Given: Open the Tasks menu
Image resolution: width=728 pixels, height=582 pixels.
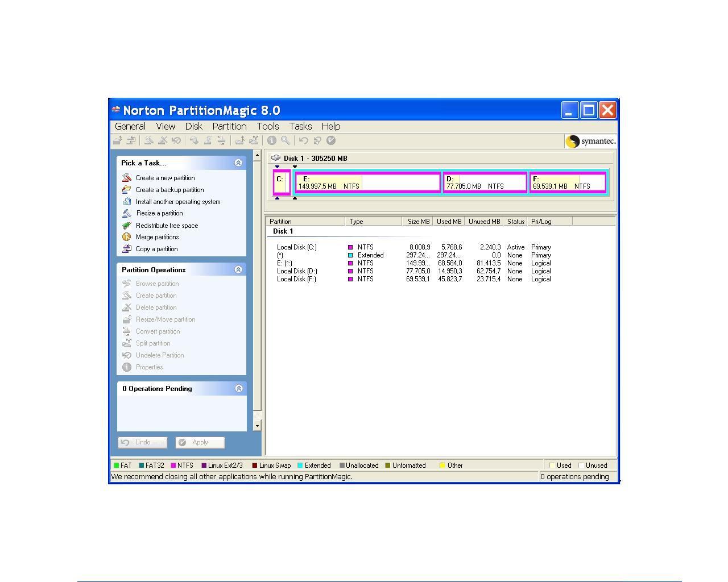Looking at the screenshot, I should pyautogui.click(x=300, y=126).
